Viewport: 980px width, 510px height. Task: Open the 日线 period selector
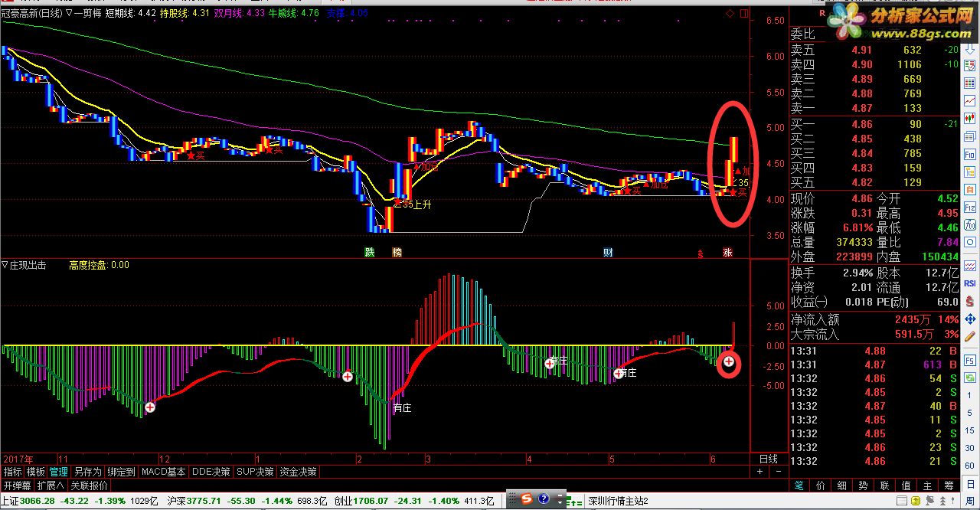click(x=768, y=459)
